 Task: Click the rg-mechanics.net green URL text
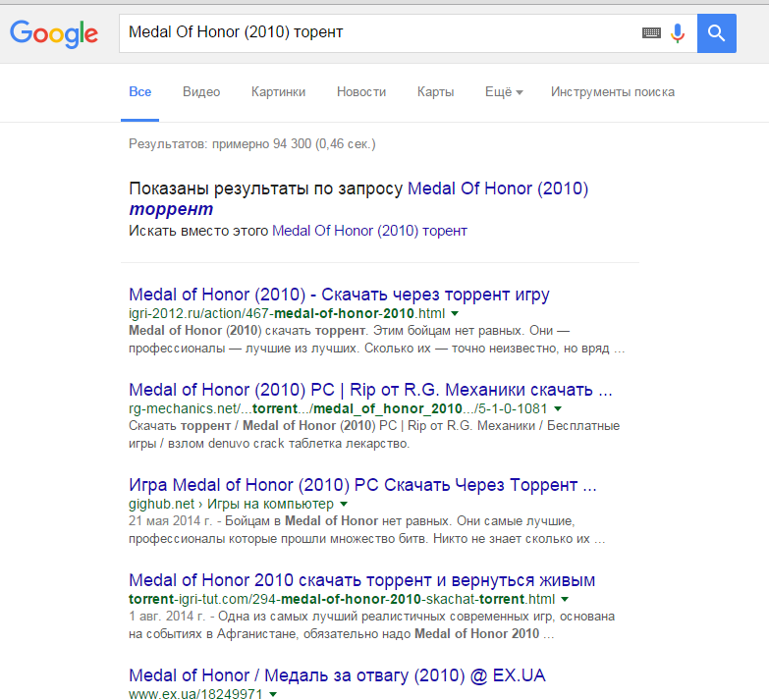(338, 408)
